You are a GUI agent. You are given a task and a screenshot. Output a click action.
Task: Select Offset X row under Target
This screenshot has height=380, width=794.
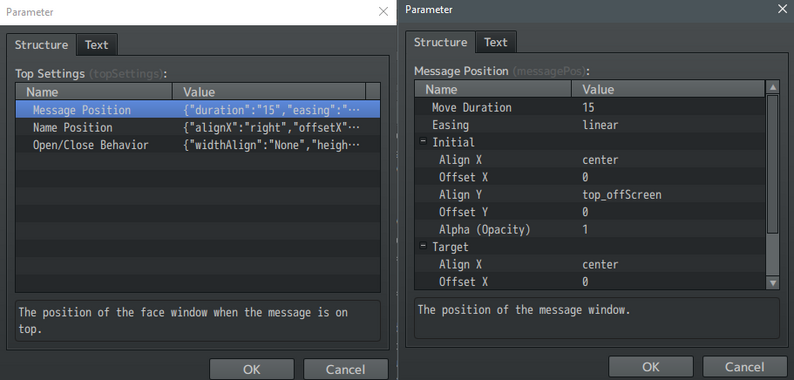[x=590, y=281]
